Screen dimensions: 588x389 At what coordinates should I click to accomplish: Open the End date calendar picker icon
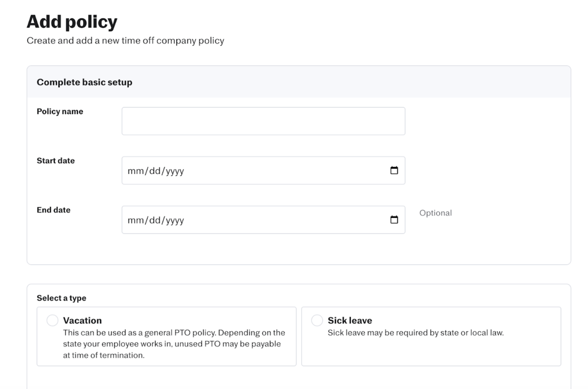tap(394, 220)
